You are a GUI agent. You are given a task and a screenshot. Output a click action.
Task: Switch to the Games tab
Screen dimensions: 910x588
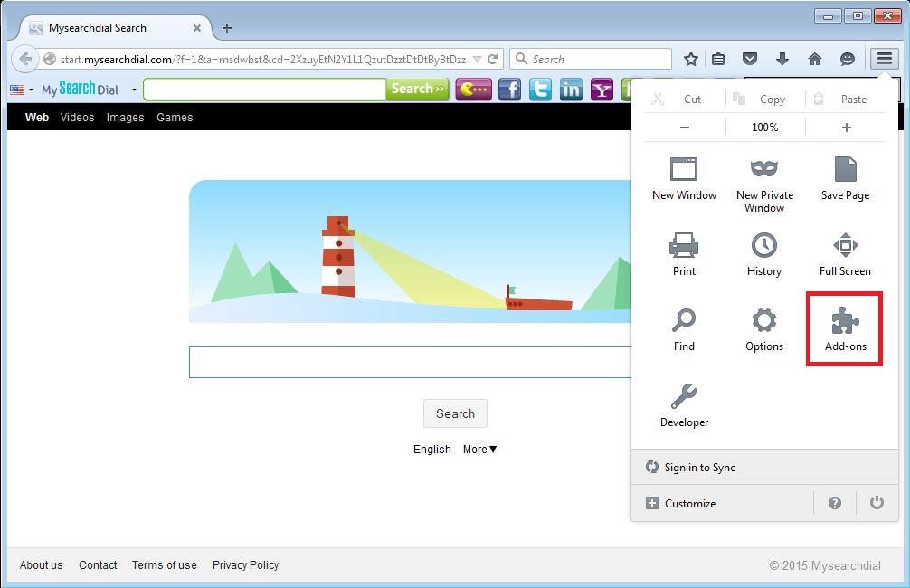[174, 117]
